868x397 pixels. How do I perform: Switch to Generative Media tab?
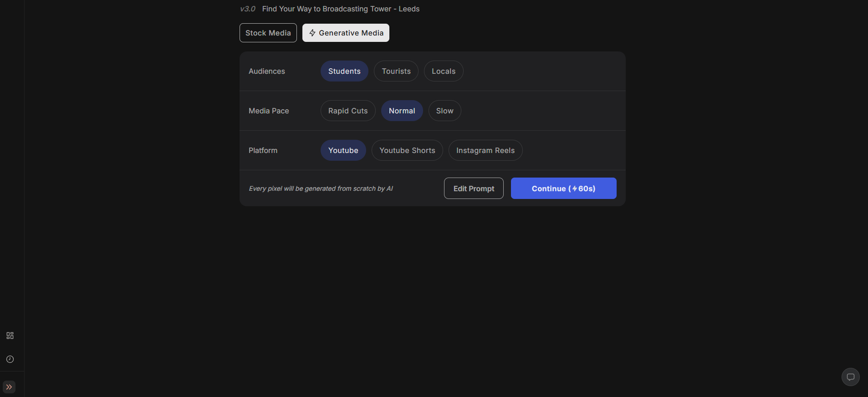point(346,33)
